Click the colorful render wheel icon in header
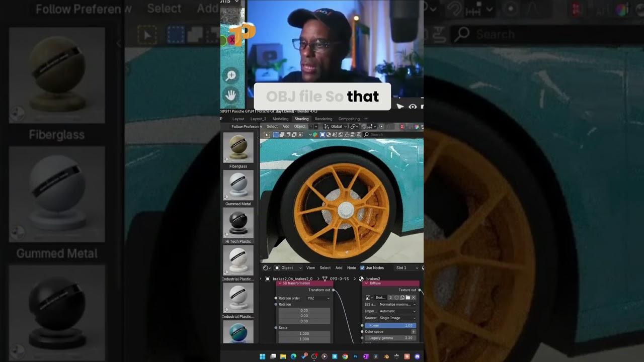This screenshot has height=362, width=644. coord(417,127)
